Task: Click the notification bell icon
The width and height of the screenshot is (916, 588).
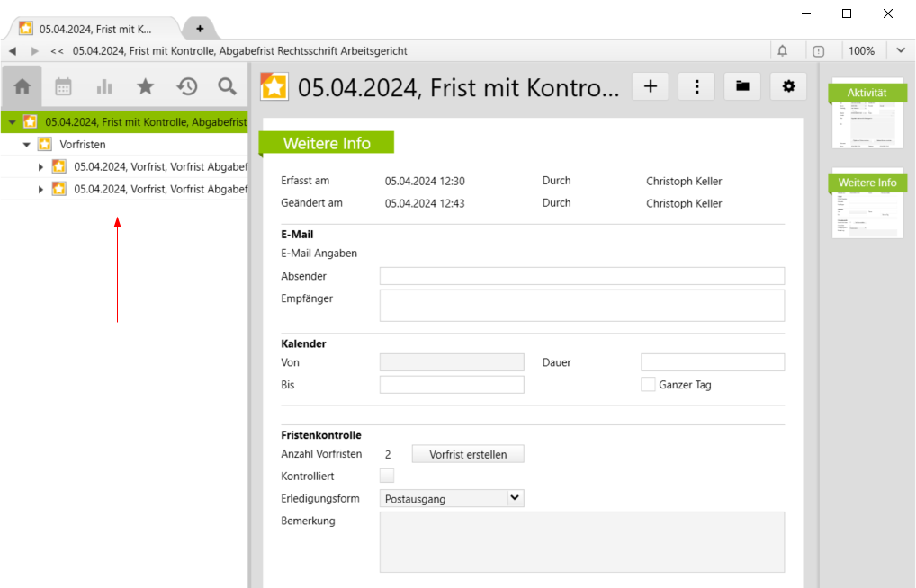Action: pyautogui.click(x=782, y=51)
